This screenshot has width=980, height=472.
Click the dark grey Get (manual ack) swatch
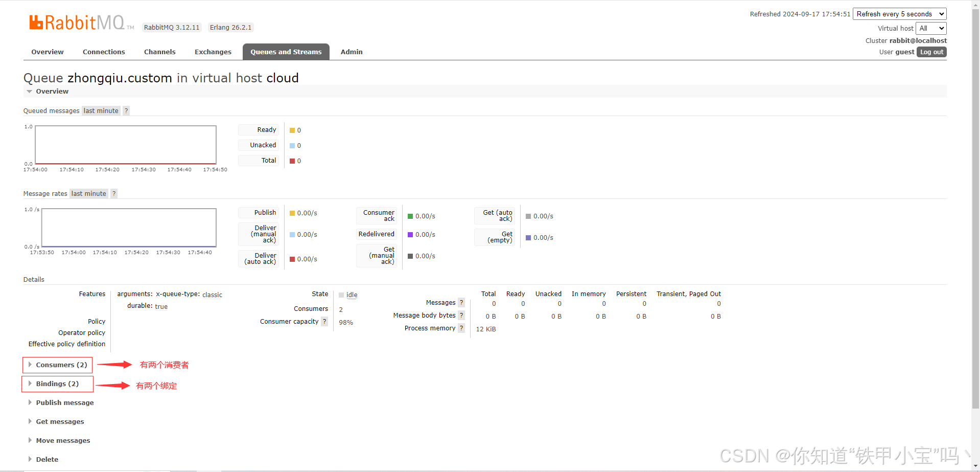[x=410, y=256]
